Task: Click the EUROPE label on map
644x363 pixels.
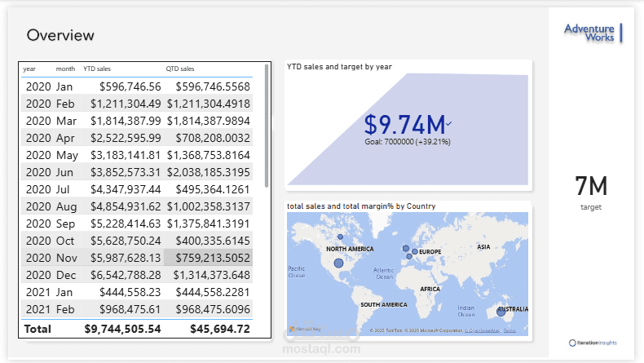Action: [430, 251]
